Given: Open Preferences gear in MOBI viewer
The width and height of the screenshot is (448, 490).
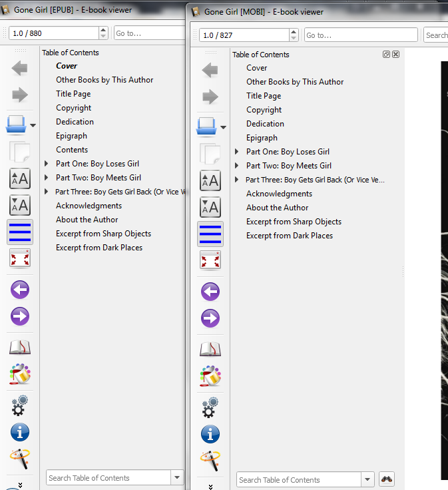Looking at the screenshot, I should pyautogui.click(x=210, y=407).
